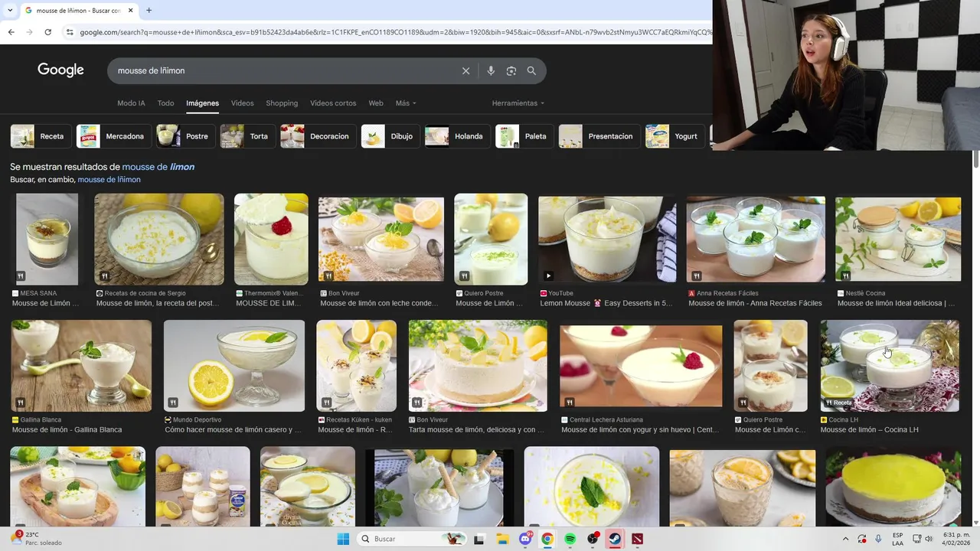Open Spotify from the taskbar
Screen dimensions: 980x551
pyautogui.click(x=570, y=539)
